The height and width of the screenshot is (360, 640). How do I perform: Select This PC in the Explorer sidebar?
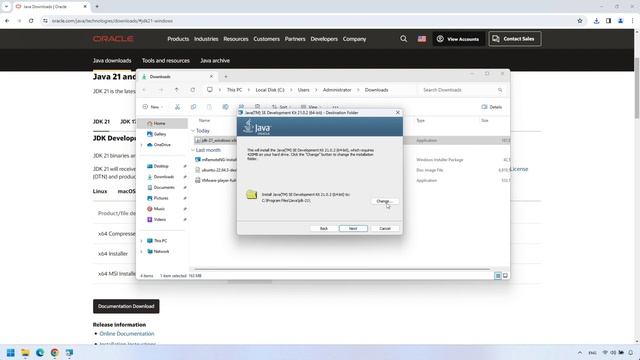click(x=160, y=241)
